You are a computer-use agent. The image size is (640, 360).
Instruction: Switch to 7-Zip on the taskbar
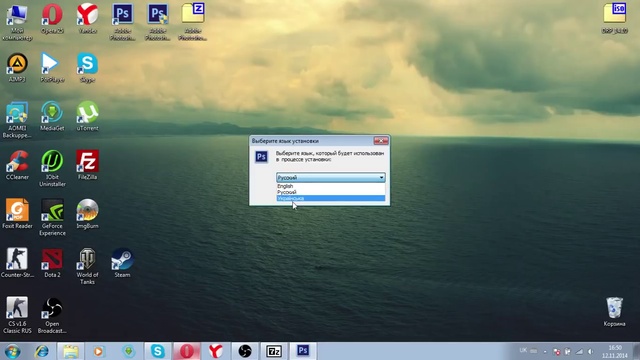pyautogui.click(x=274, y=351)
